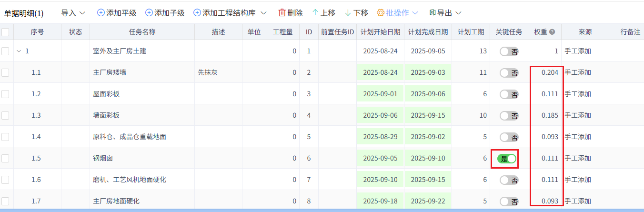Toggle 关键任务 switch for 主厂房地面硬化
This screenshot has width=644, height=212.
tap(509, 202)
